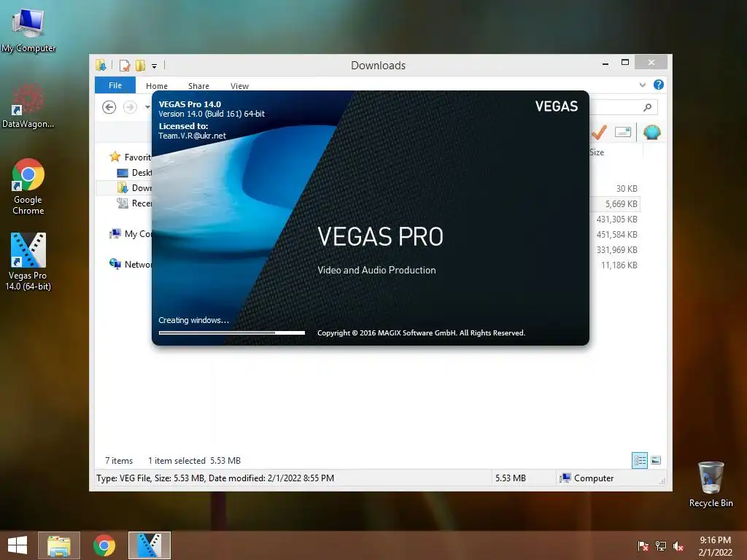The height and width of the screenshot is (560, 747).
Task: Select Recent places in navigation pane
Action: coord(134,203)
